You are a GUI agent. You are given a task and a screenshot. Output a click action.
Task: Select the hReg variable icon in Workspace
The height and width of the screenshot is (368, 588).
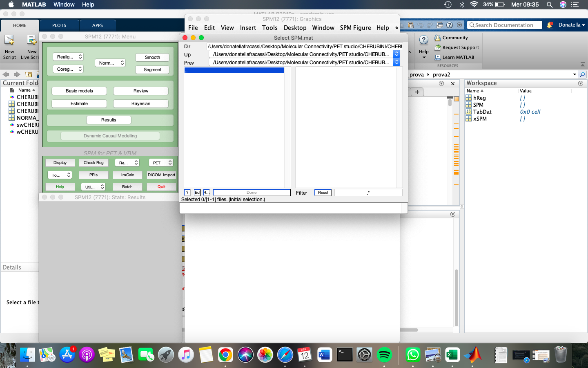pos(468,98)
